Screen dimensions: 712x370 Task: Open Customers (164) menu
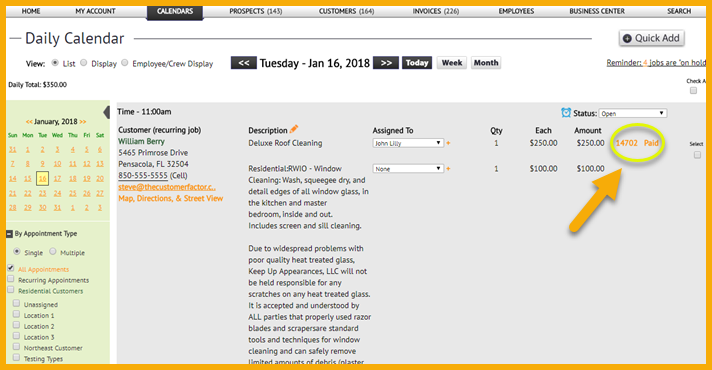tap(346, 11)
